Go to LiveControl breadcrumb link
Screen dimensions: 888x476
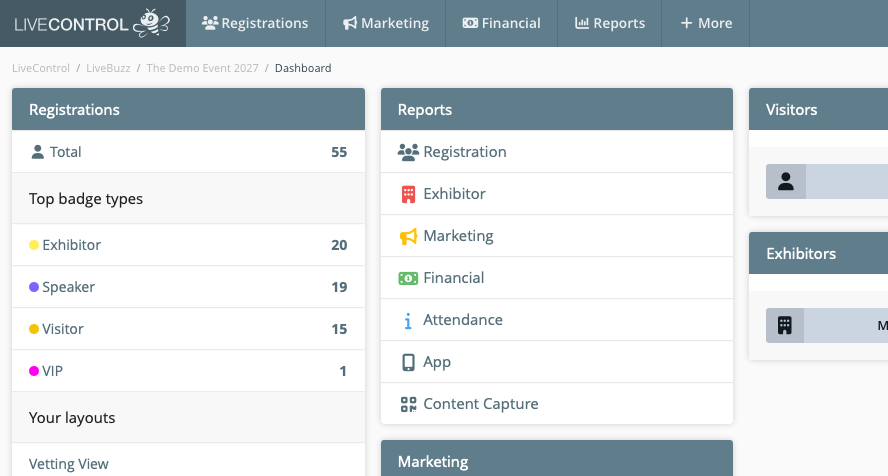[41, 68]
